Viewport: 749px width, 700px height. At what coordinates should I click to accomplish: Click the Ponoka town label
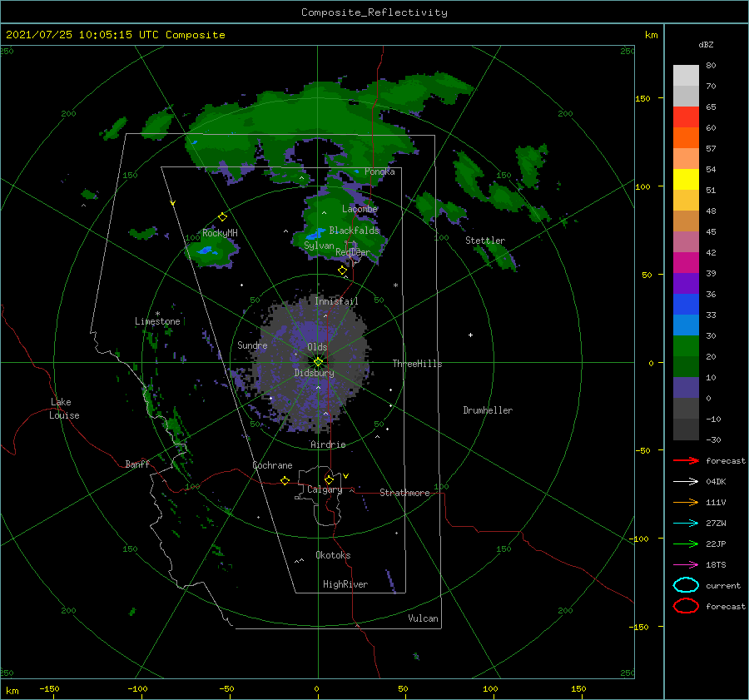[379, 171]
